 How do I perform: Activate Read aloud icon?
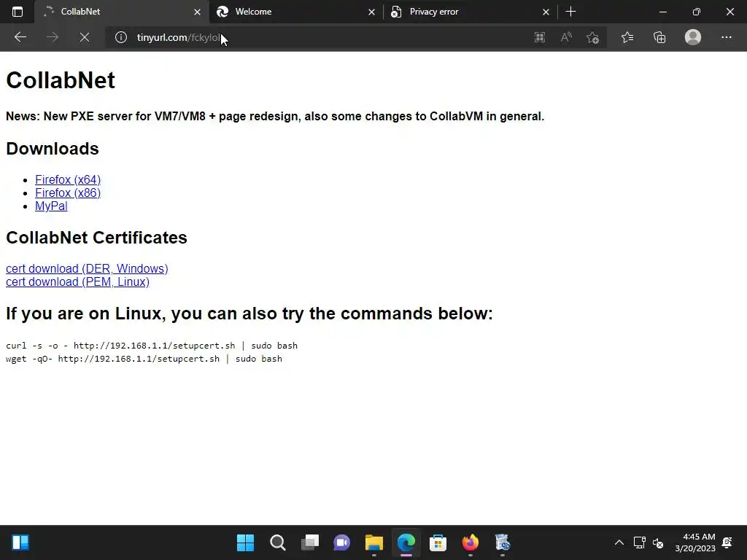click(566, 37)
